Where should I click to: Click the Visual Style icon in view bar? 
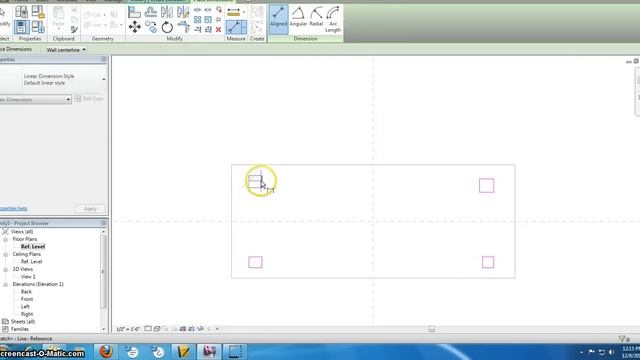pos(157,329)
